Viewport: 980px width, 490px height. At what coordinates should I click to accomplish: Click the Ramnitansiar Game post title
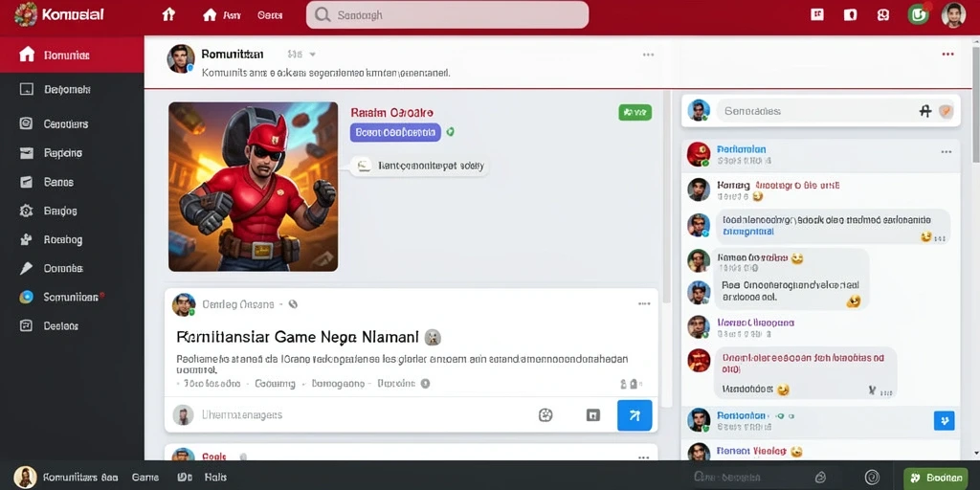tap(298, 338)
